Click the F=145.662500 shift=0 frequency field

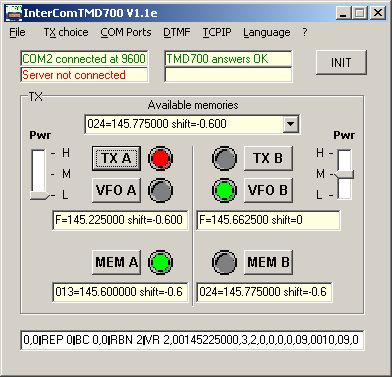click(x=268, y=220)
